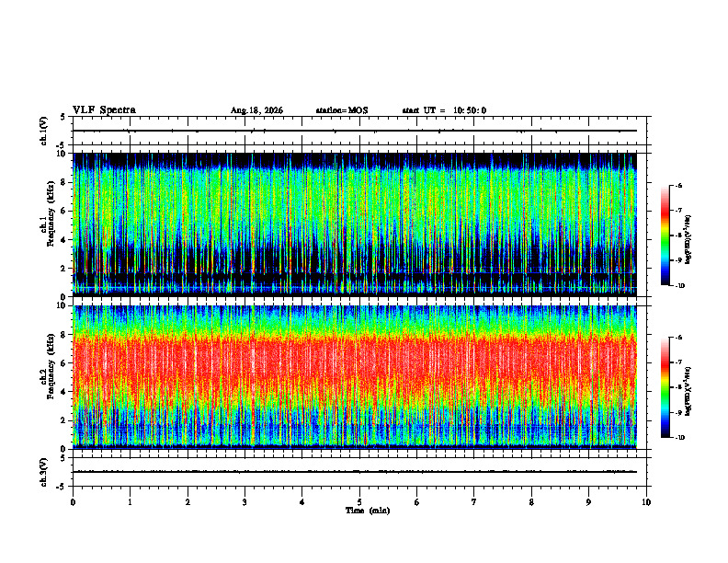Select the date text Aug.18, 2026

pos(256,110)
